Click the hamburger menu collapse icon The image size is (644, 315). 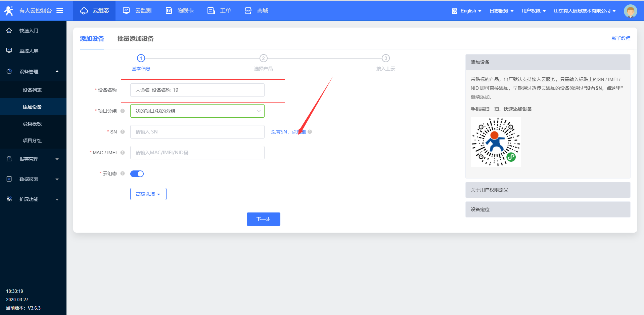[60, 10]
